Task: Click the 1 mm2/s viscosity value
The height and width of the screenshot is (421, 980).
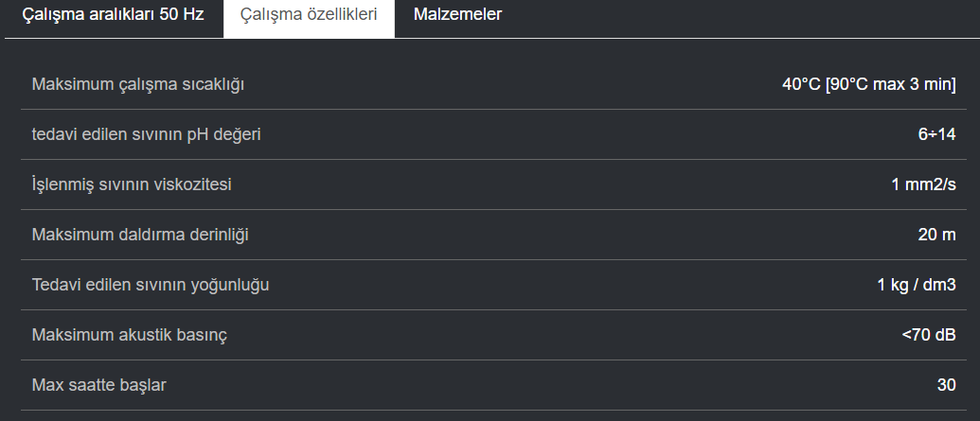Action: 923,184
